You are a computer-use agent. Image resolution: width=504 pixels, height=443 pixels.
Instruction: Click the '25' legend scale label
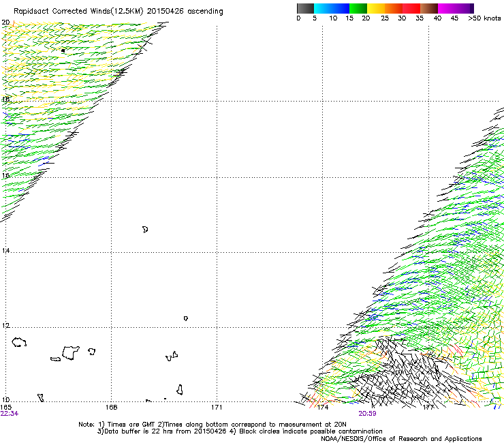coord(385,18)
